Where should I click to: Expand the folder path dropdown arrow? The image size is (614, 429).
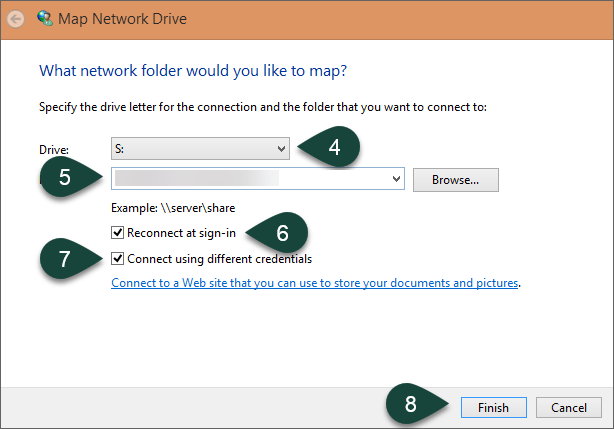pyautogui.click(x=397, y=180)
